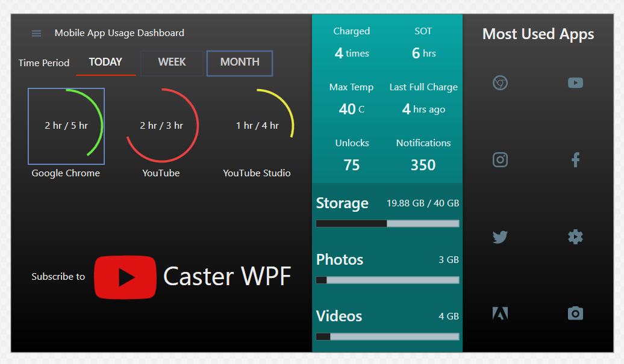Click the large red YouTube logo
Image resolution: width=624 pixels, height=364 pixels.
point(125,277)
